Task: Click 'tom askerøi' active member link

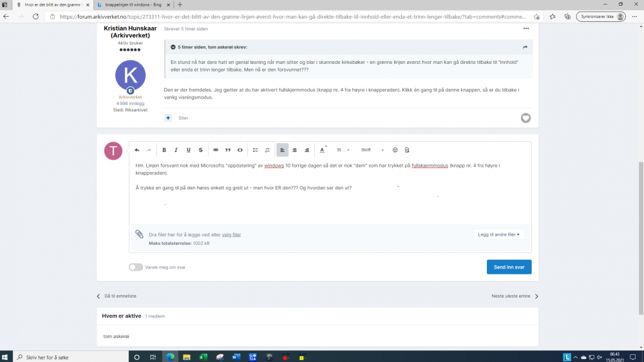Action: pyautogui.click(x=116, y=336)
